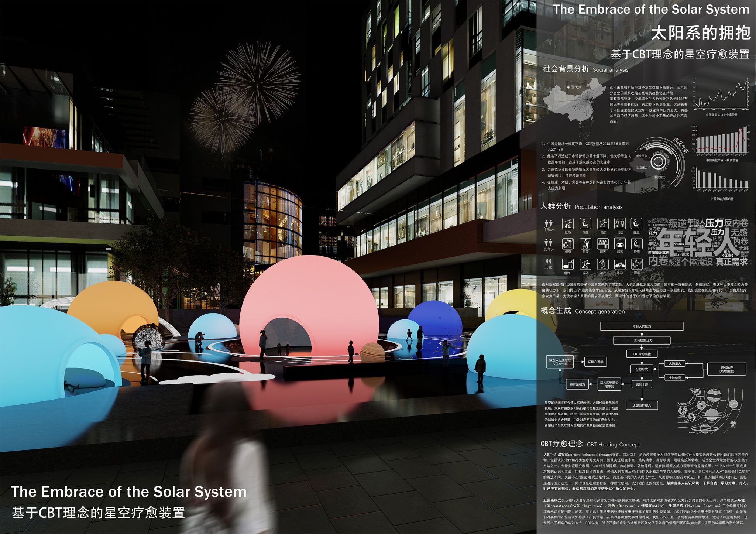The width and height of the screenshot is (756, 534).
Task: Click the 约会 dating couple icon
Action: [620, 223]
